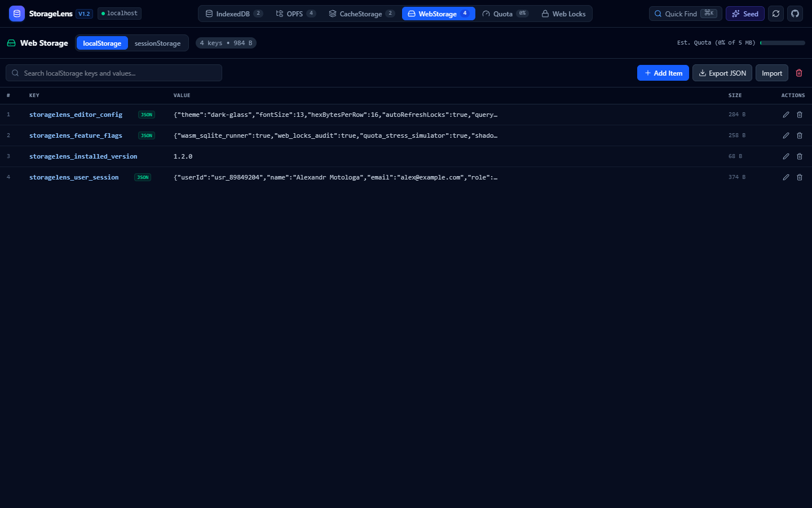This screenshot has width=812, height=508.
Task: Click the StorageLens logo icon
Action: (17, 14)
